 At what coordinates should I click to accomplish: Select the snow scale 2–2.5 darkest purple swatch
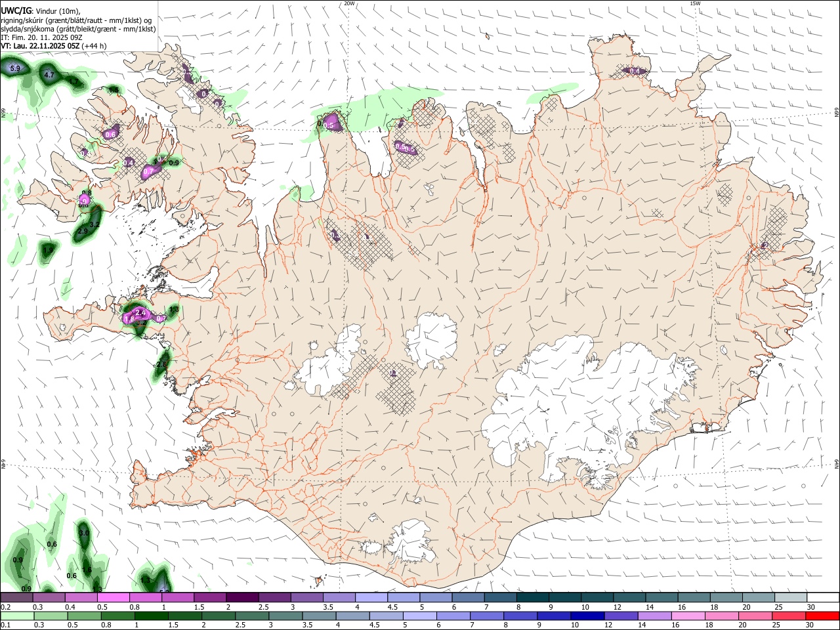tap(241, 598)
